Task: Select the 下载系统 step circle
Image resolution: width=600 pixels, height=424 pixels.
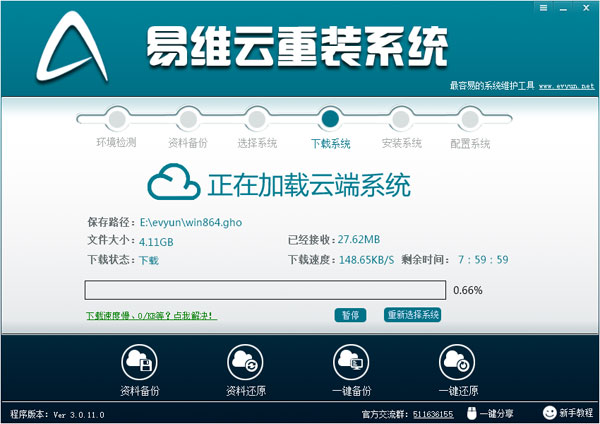Action: [330, 119]
